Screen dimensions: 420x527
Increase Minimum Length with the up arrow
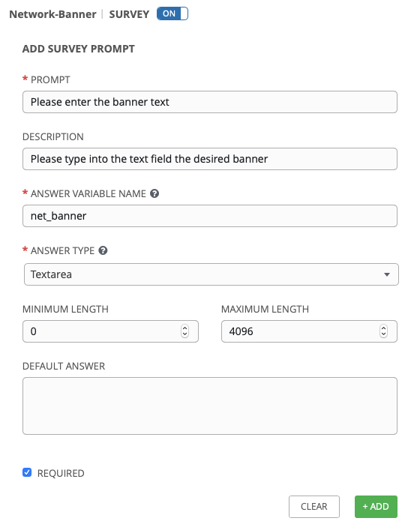coord(184,328)
